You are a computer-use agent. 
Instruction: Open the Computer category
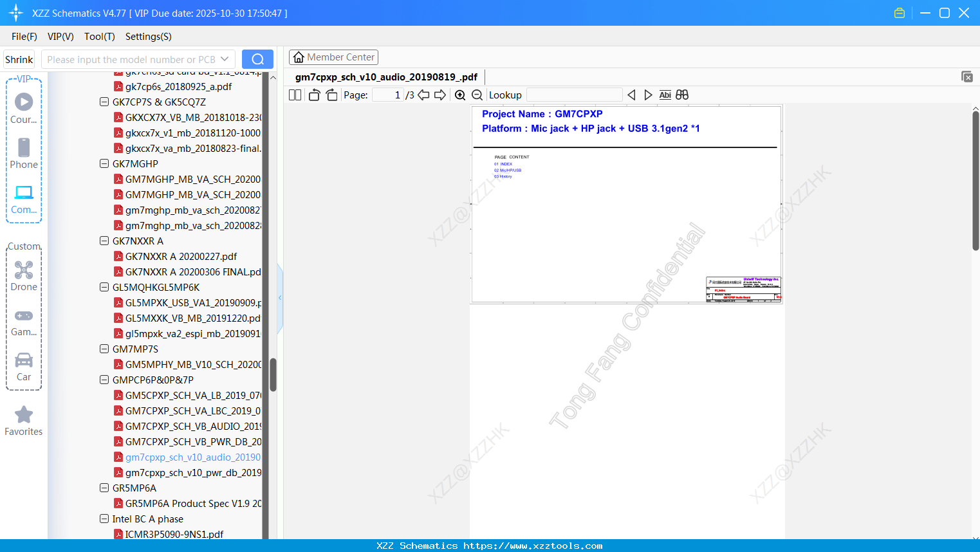tap(24, 199)
